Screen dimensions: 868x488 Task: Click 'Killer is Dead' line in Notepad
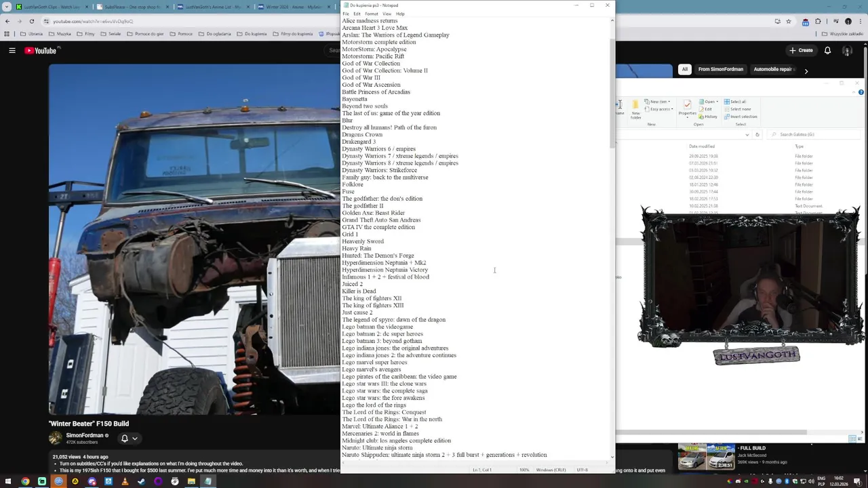point(359,291)
